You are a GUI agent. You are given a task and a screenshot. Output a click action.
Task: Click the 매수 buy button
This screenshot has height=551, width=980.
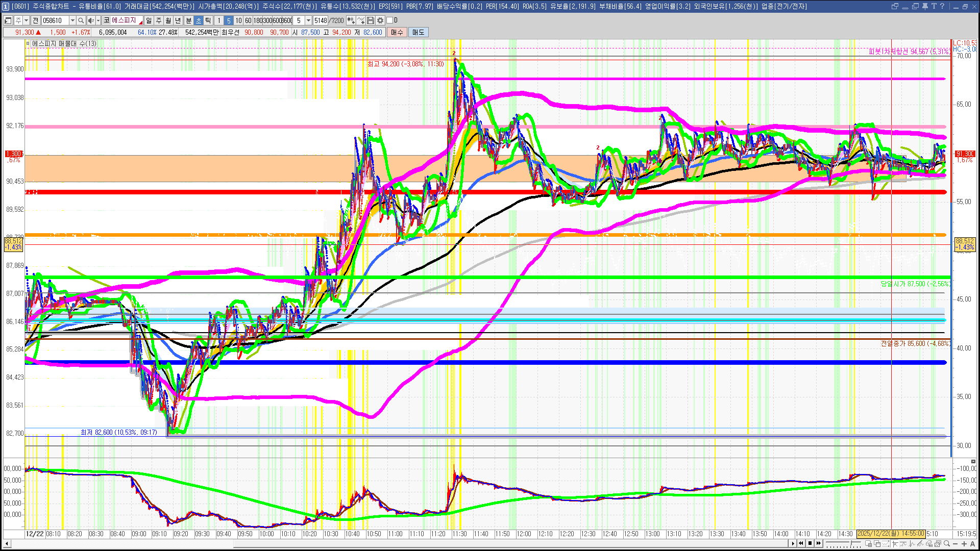coord(397,32)
